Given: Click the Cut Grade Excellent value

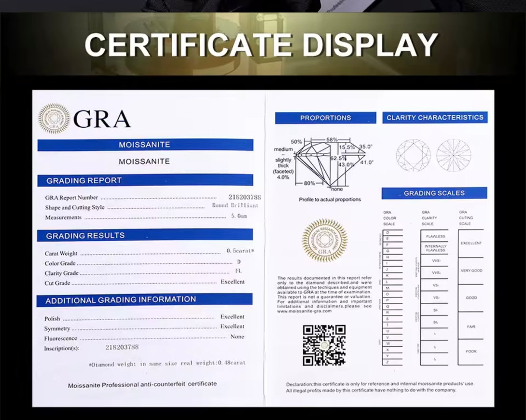Looking at the screenshot, I should click(x=233, y=282).
